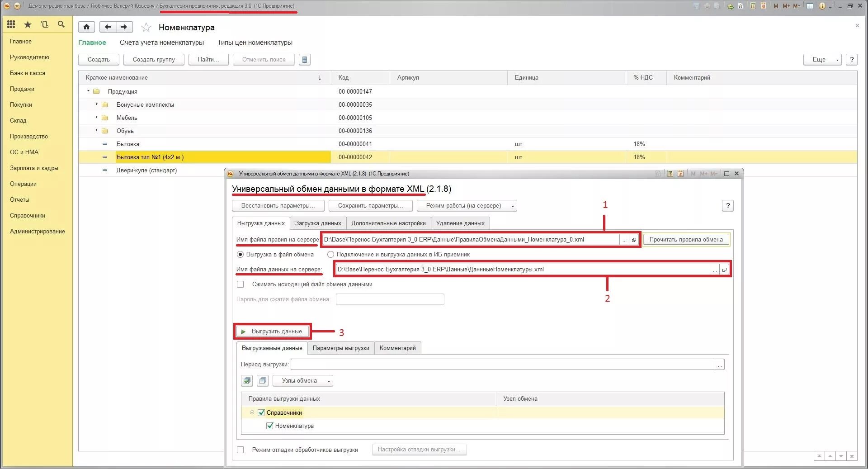Click Восстановить параметры...
868x469 pixels.
(278, 206)
